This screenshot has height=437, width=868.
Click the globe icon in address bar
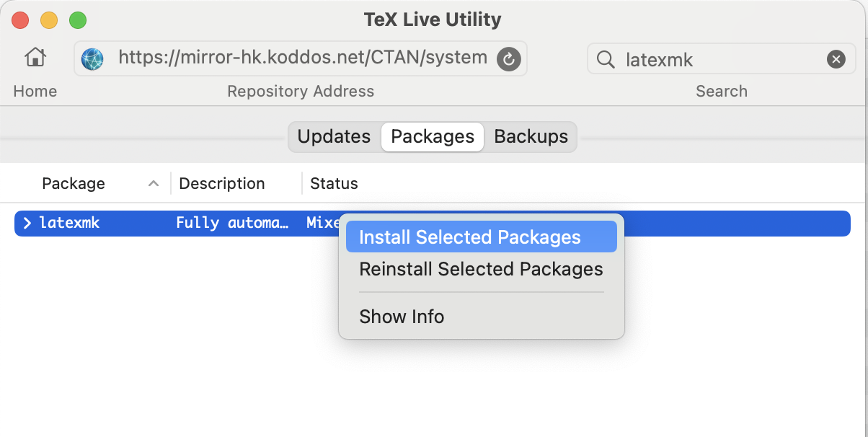pyautogui.click(x=92, y=58)
